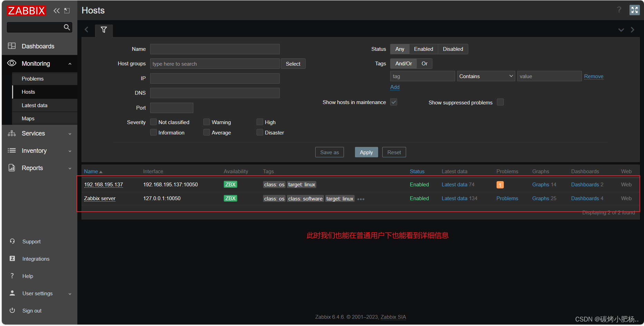The width and height of the screenshot is (644, 326).
Task: Expand the Inventory menu section
Action: 70,151
